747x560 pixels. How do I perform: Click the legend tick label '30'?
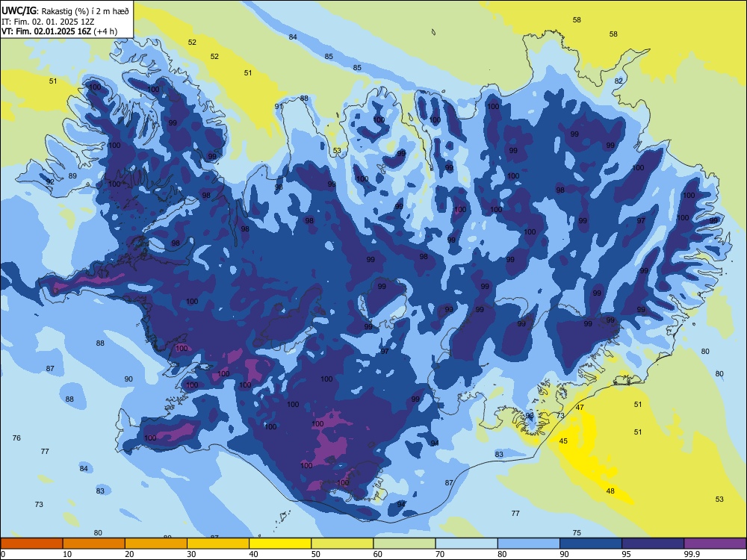click(x=191, y=554)
